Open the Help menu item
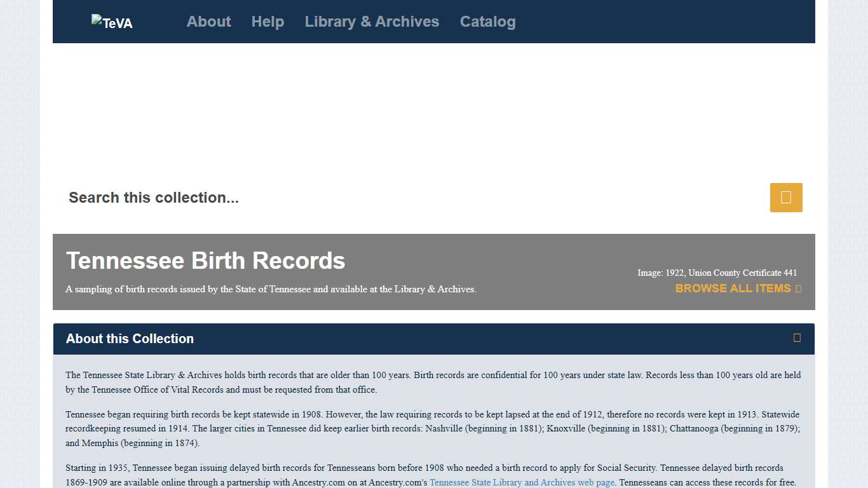 pyautogui.click(x=268, y=21)
